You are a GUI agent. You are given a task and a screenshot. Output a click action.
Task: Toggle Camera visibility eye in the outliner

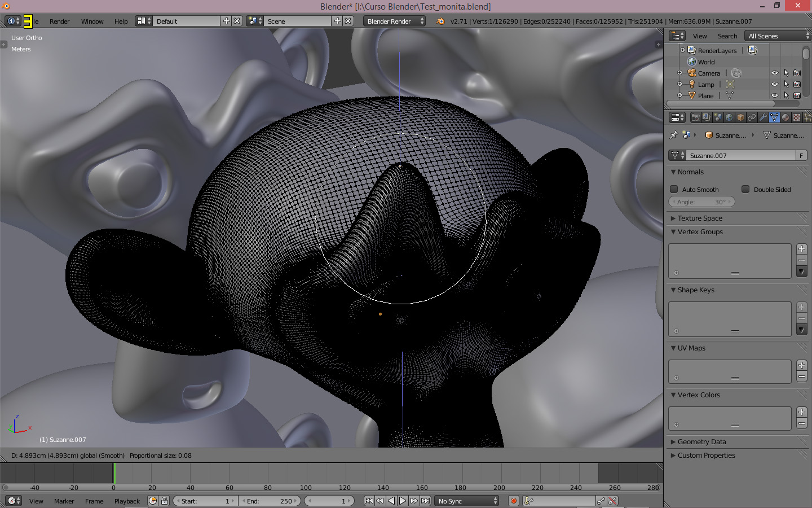pyautogui.click(x=775, y=73)
